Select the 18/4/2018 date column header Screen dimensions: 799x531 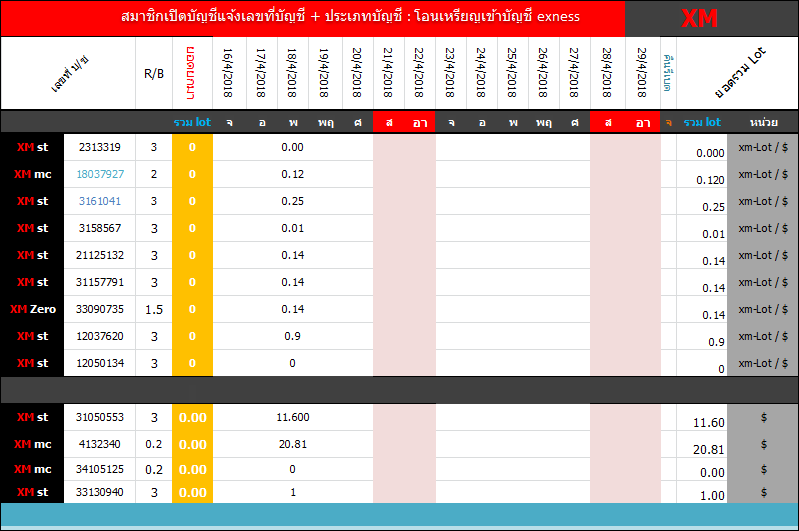[292, 73]
